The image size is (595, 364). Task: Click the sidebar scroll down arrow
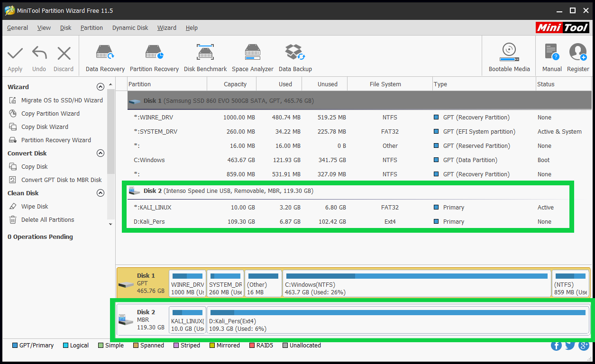click(111, 224)
